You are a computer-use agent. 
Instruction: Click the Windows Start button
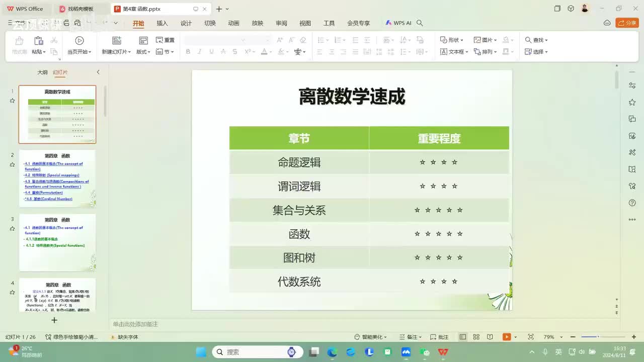[201, 352]
